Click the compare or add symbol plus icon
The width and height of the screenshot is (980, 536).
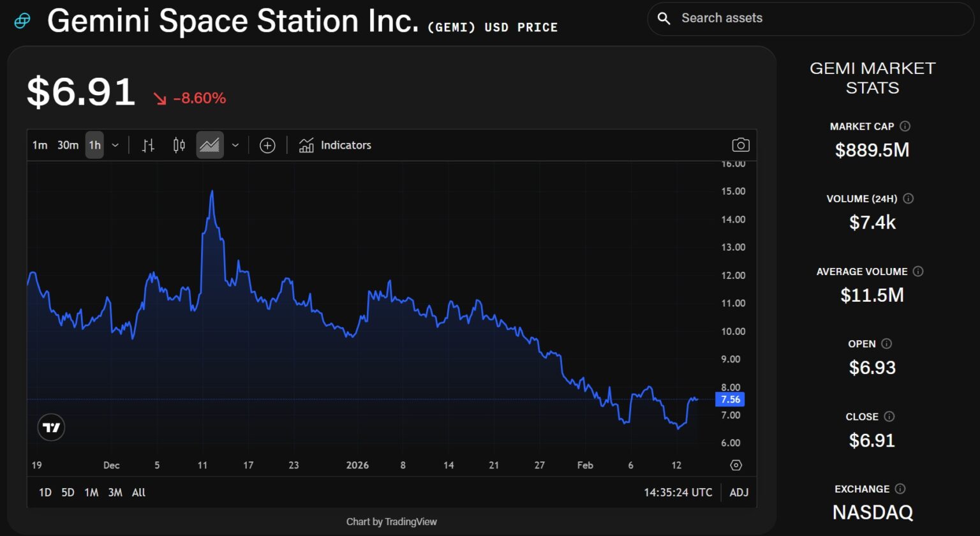267,145
